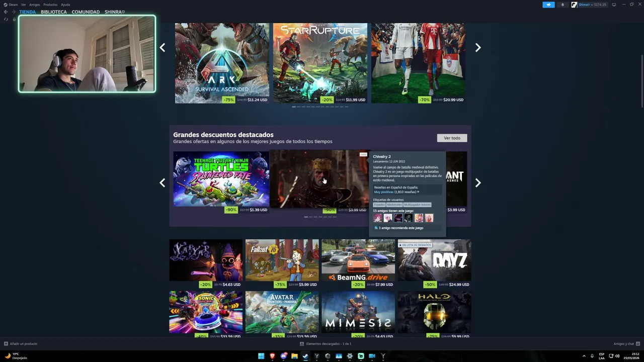Open the Steam menu
Viewport: 644px width, 362px height.
point(12,5)
